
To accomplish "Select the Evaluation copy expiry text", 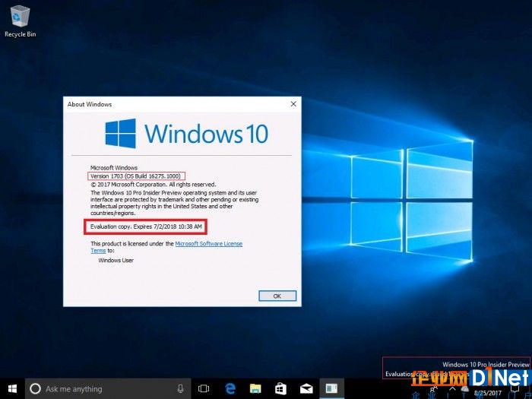I will pyautogui.click(x=146, y=226).
